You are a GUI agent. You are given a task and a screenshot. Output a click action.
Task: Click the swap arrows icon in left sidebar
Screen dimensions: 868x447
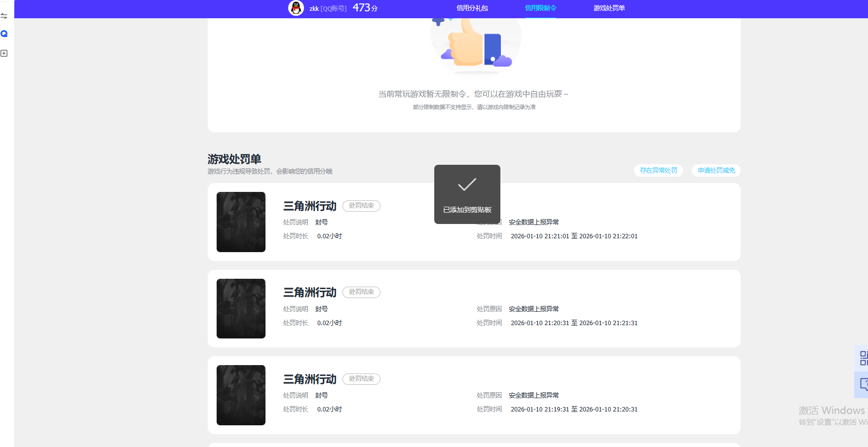coord(4,16)
